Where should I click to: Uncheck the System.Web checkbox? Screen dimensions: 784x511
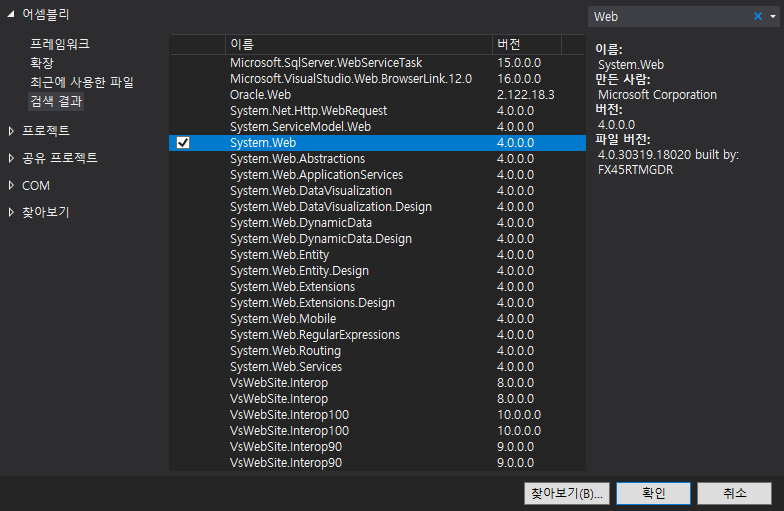183,143
